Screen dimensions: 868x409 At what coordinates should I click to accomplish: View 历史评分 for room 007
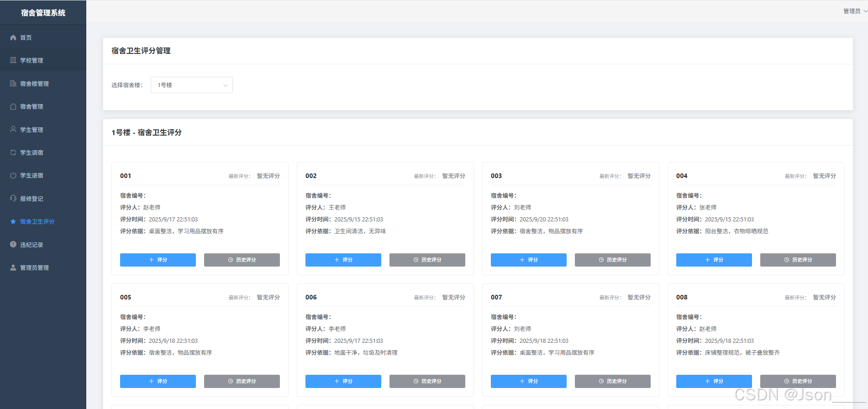(x=613, y=381)
